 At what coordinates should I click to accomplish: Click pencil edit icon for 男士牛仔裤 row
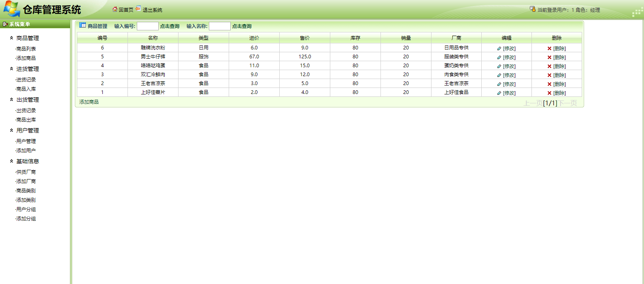click(499, 58)
